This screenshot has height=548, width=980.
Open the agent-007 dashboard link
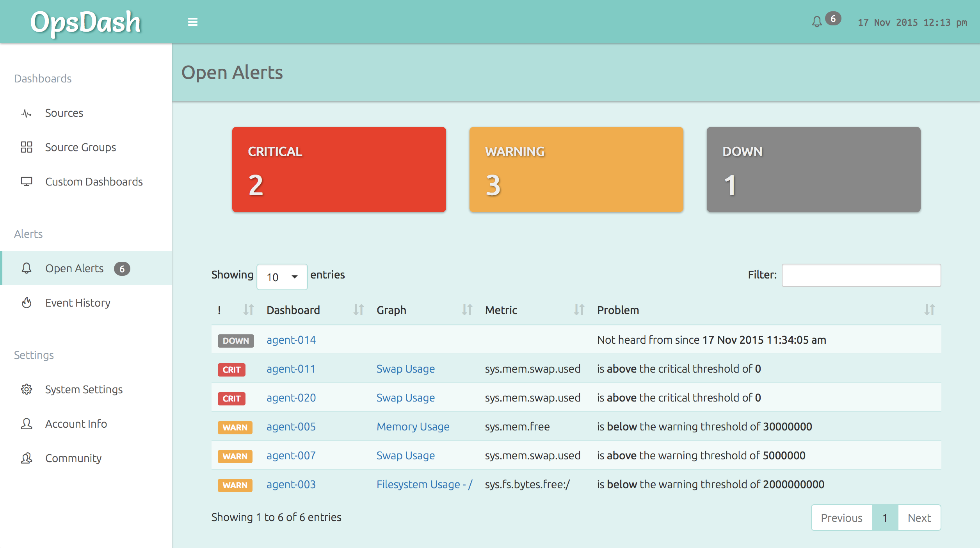coord(291,456)
